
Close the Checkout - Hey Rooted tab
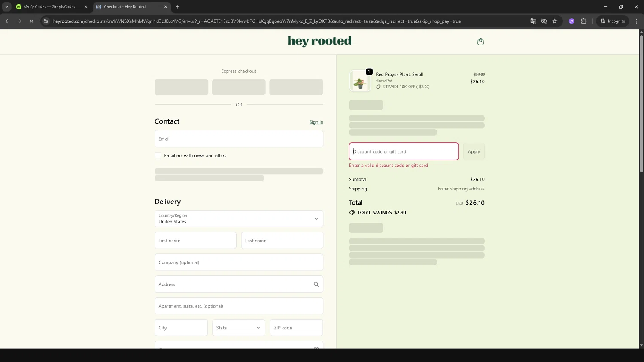click(x=166, y=6)
